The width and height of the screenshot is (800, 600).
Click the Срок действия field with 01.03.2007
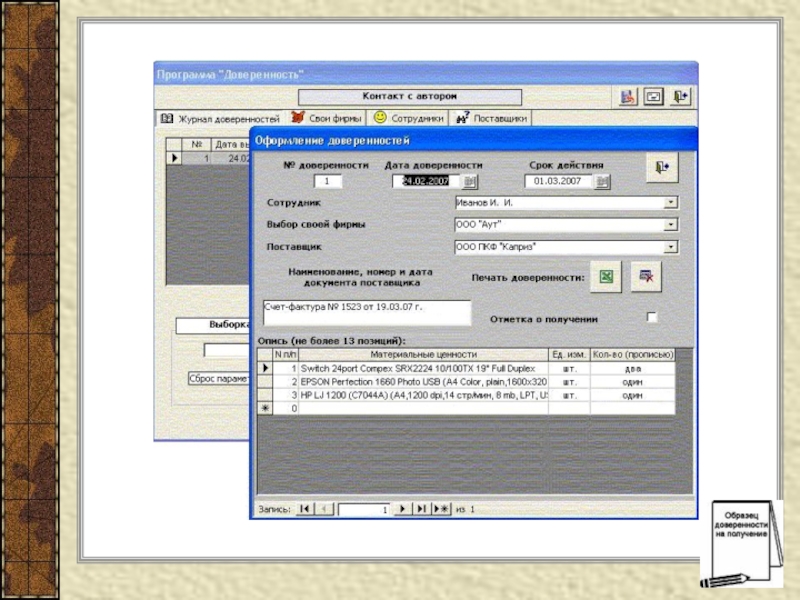pyautogui.click(x=559, y=181)
